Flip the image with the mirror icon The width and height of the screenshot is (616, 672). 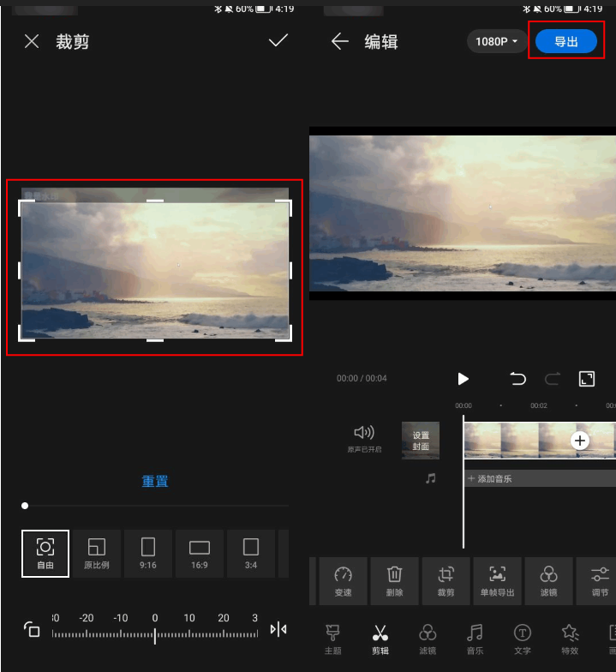tap(278, 629)
